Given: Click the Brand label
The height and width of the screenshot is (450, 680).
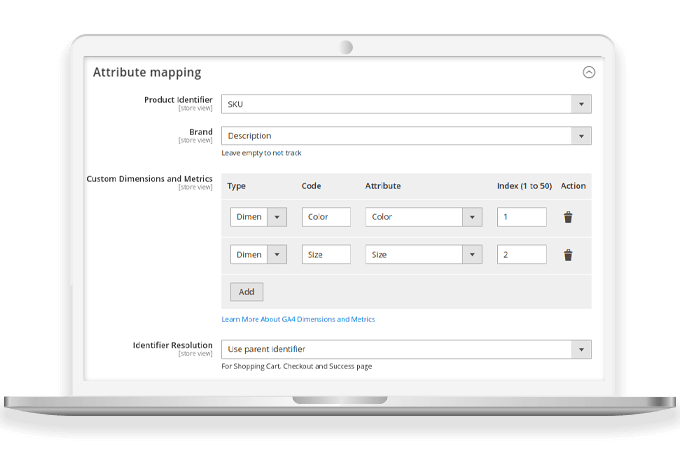Looking at the screenshot, I should tap(201, 132).
